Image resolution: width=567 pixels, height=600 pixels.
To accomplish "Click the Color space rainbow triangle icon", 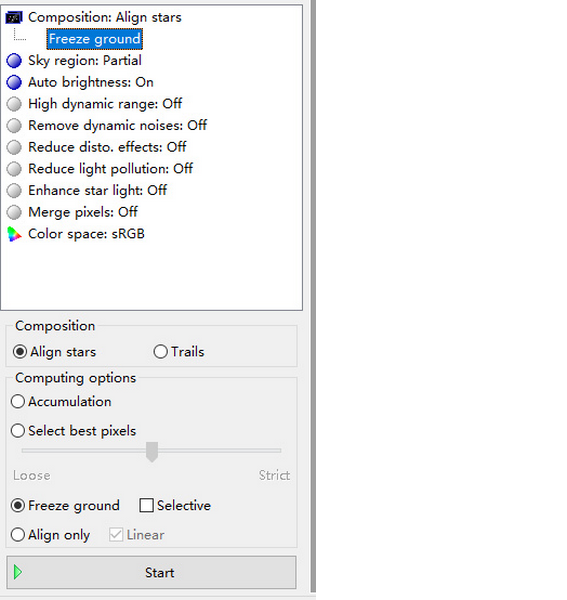I will [14, 234].
